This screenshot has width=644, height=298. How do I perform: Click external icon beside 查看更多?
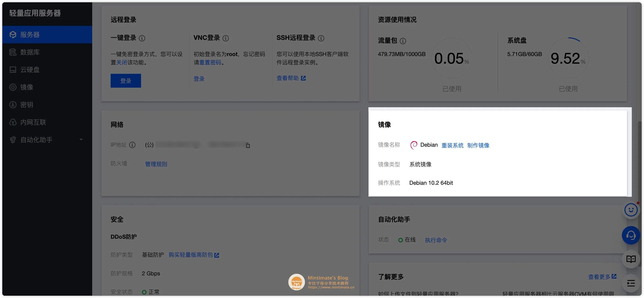(x=614, y=276)
